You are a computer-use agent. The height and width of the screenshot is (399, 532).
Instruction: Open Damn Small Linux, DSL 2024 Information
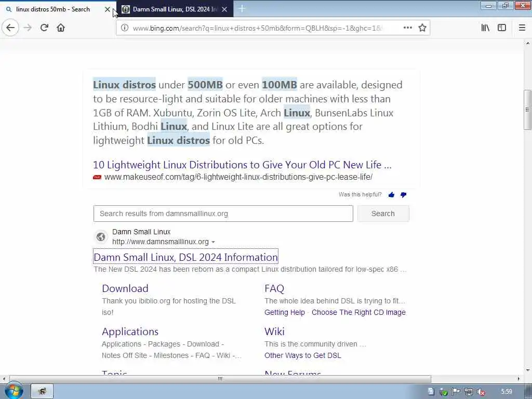point(185,258)
